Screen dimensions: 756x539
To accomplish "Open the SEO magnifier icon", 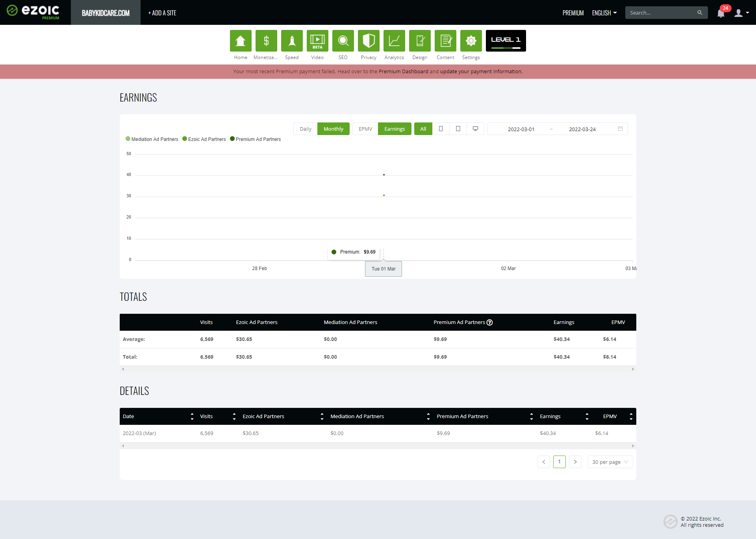I will click(x=343, y=41).
